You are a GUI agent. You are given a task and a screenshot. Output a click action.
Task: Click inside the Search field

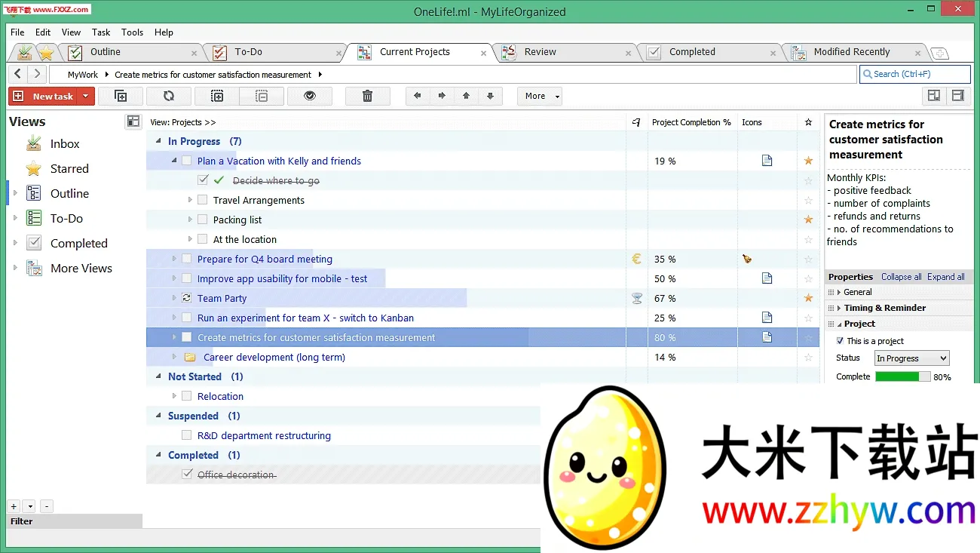click(x=916, y=74)
